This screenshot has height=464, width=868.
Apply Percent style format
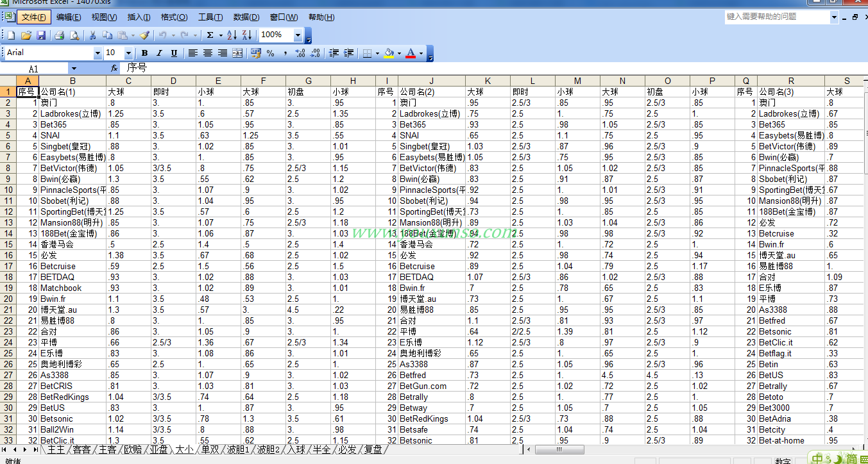click(x=270, y=53)
